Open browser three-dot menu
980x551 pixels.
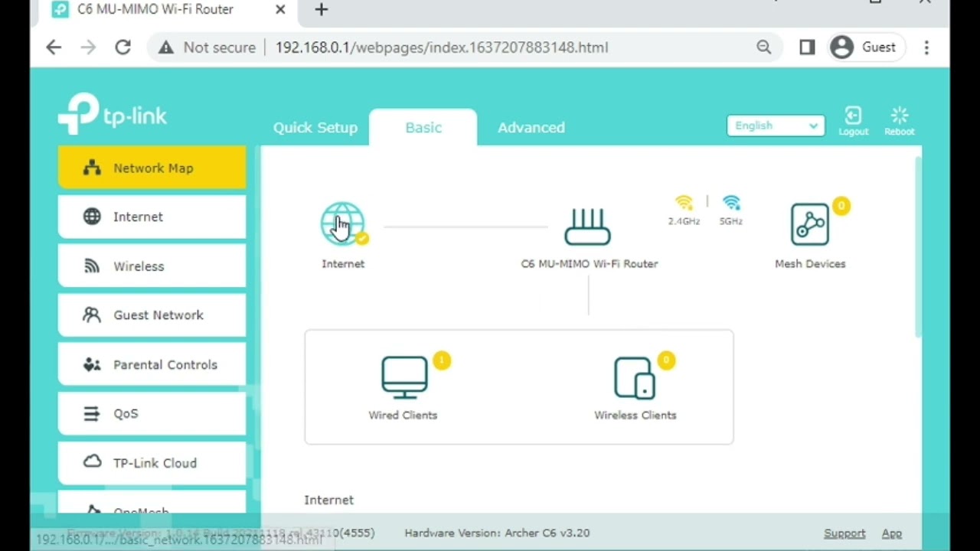(x=926, y=47)
